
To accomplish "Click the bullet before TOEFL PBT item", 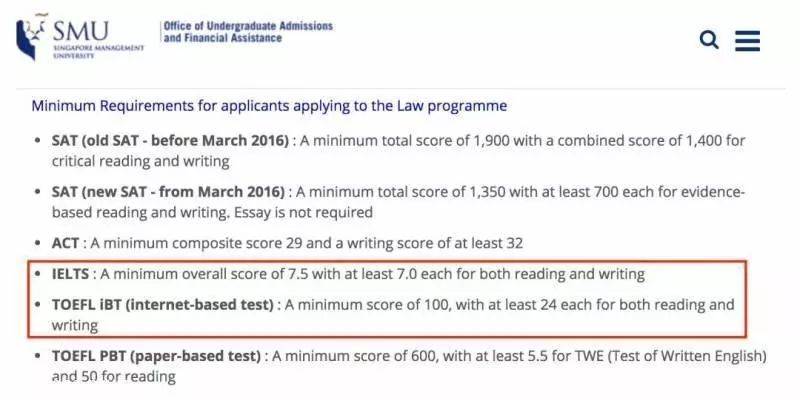I will pos(37,356).
